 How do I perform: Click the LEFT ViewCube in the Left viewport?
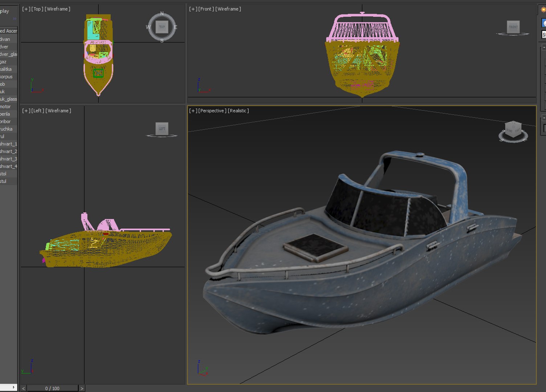[162, 128]
